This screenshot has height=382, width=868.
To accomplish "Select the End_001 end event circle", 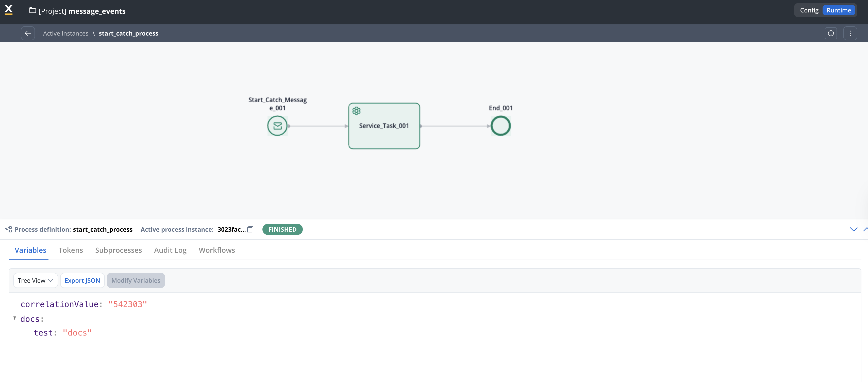I will pos(500,126).
